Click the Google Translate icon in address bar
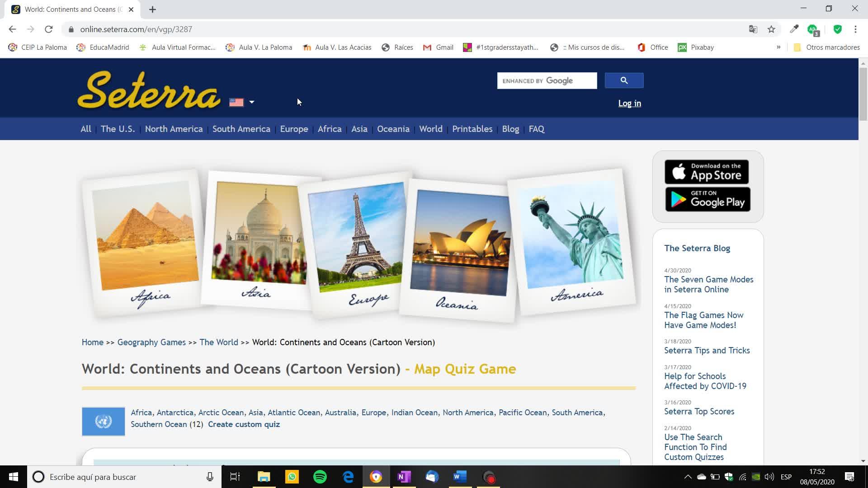Viewport: 868px width, 488px height. pyautogui.click(x=753, y=29)
